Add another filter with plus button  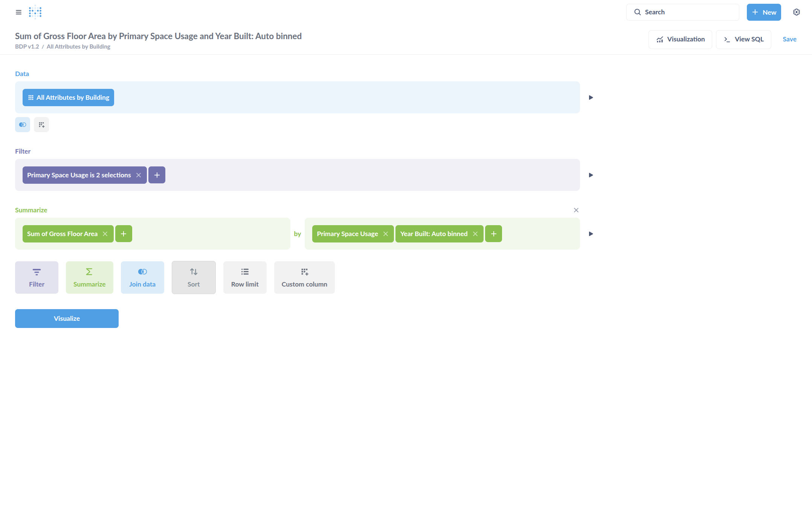[x=157, y=175]
